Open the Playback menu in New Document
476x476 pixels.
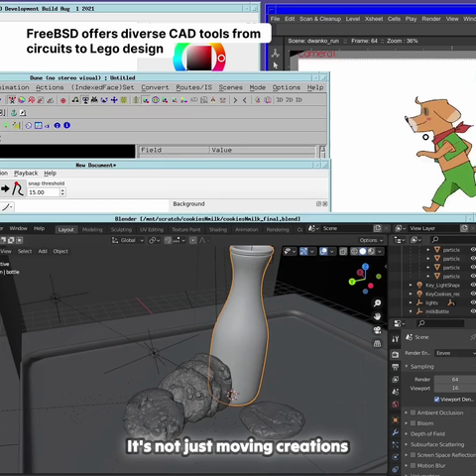[26, 173]
